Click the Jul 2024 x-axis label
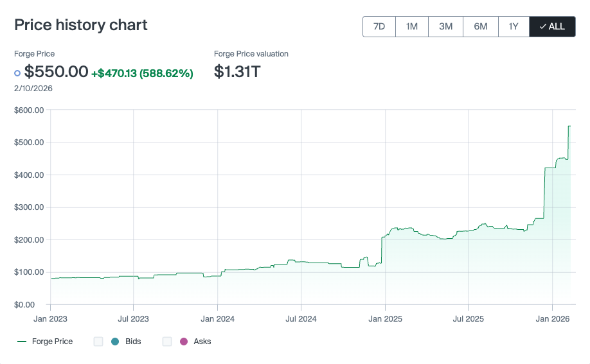 point(301,318)
